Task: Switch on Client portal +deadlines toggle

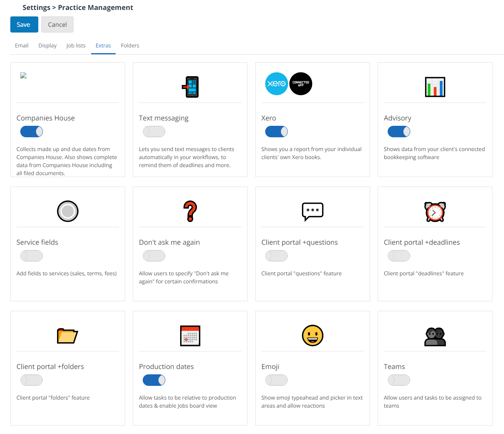Action: 399,256
